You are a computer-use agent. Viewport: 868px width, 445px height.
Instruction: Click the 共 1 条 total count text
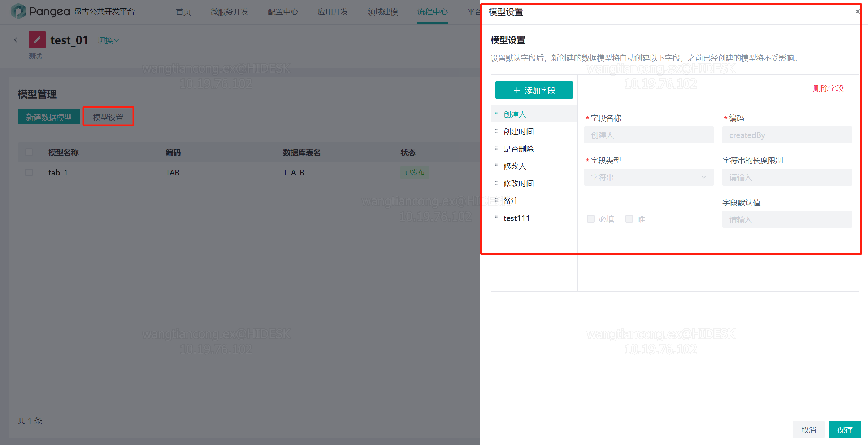click(x=30, y=421)
